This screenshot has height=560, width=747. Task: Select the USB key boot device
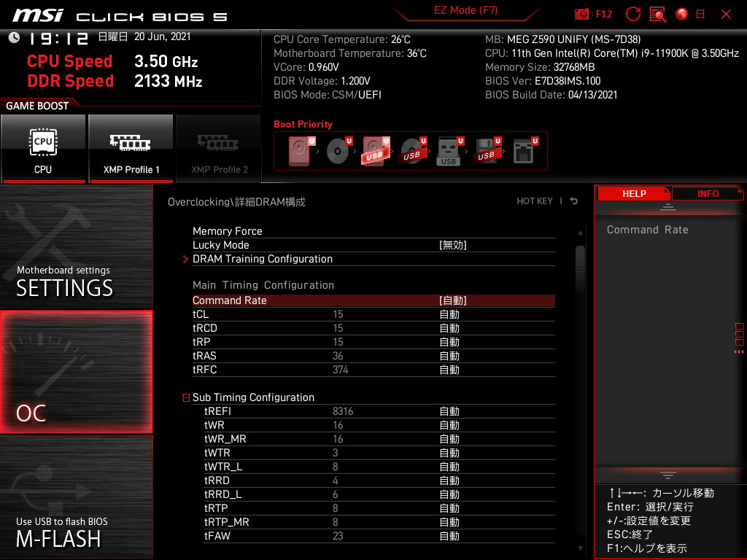pos(449,152)
